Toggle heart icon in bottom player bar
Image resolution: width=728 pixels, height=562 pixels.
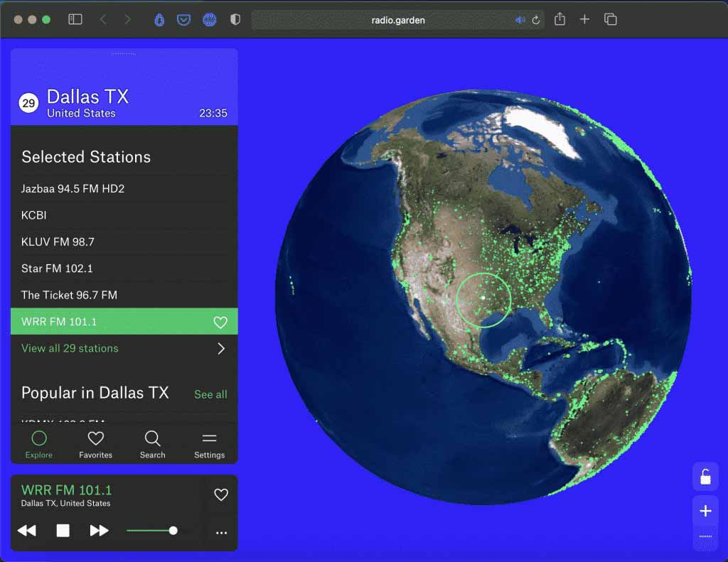click(x=221, y=495)
